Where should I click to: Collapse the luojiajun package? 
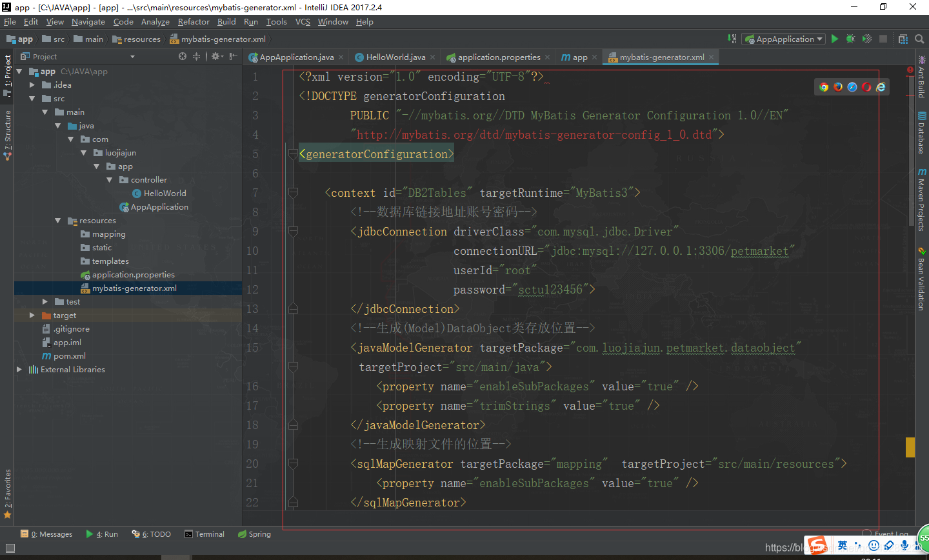[x=84, y=153]
